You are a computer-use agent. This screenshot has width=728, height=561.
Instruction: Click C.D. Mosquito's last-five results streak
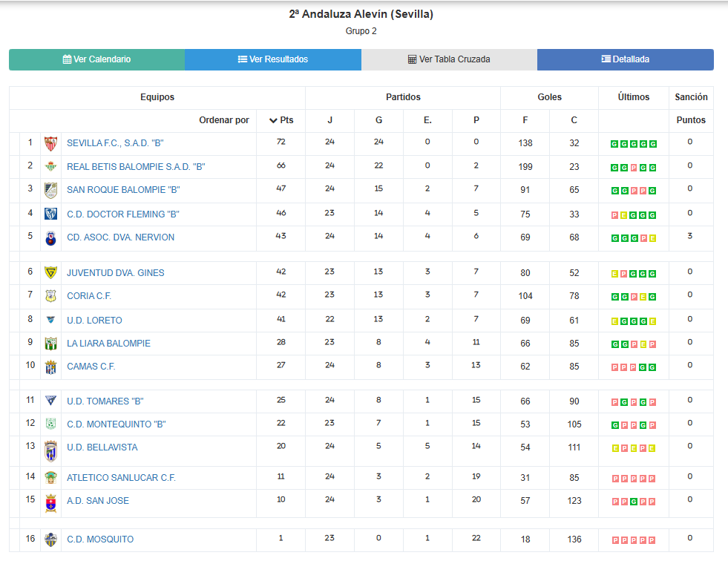point(633,540)
